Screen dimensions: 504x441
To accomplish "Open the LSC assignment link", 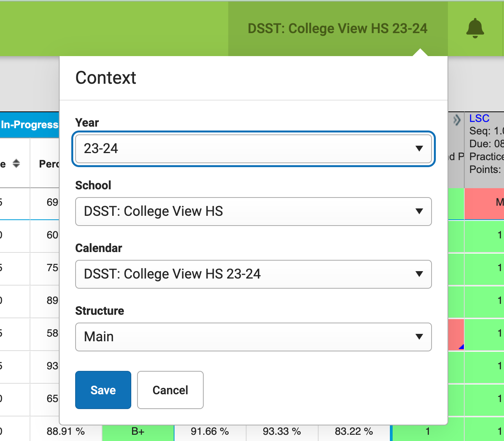I will [479, 118].
